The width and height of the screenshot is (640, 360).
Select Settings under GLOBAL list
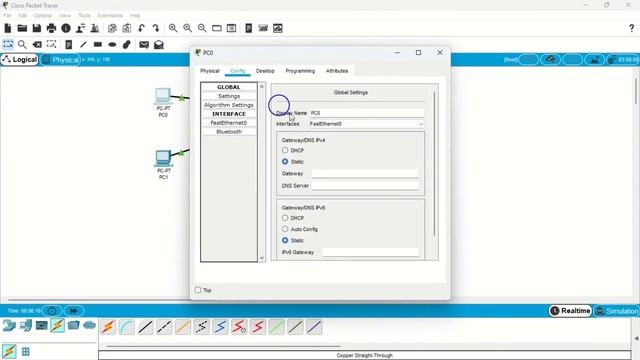click(x=229, y=96)
